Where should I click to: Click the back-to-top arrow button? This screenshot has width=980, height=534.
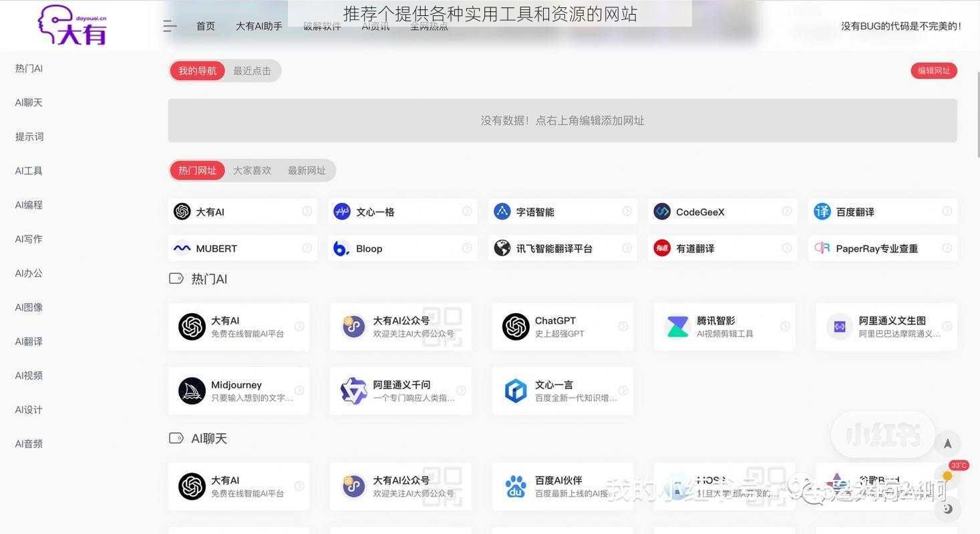[x=947, y=443]
